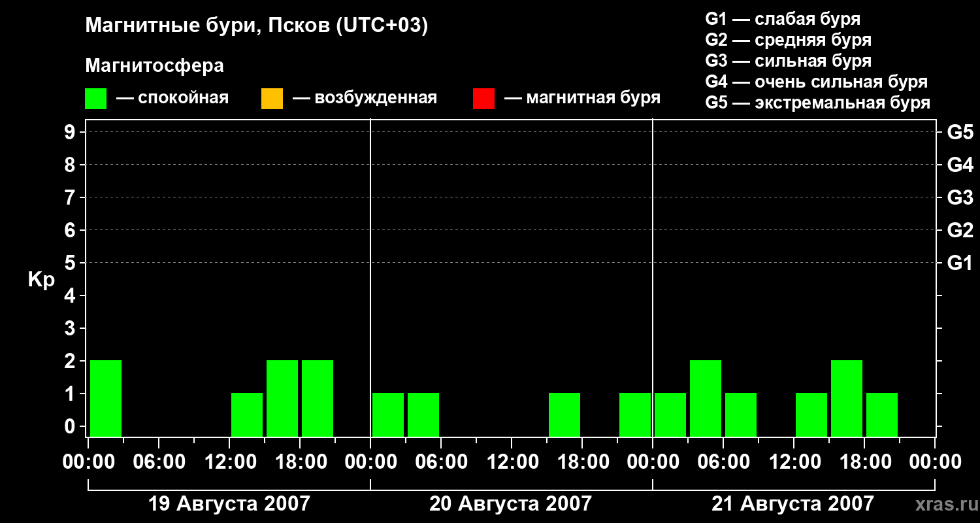Click the '— магнитная буря' legend label

click(582, 98)
